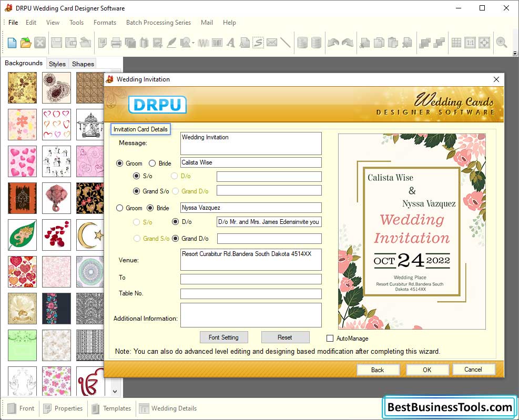Click the Venue text field

tap(251, 260)
